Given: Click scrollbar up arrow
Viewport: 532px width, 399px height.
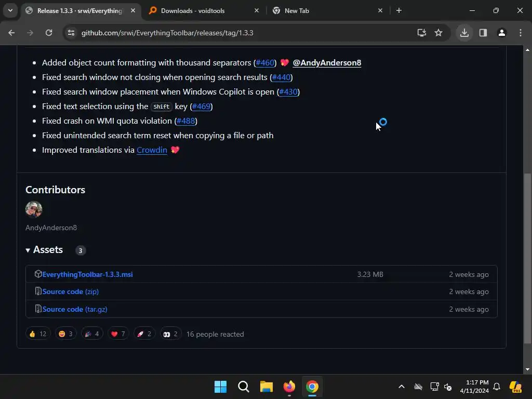Looking at the screenshot, I should tap(527, 50).
